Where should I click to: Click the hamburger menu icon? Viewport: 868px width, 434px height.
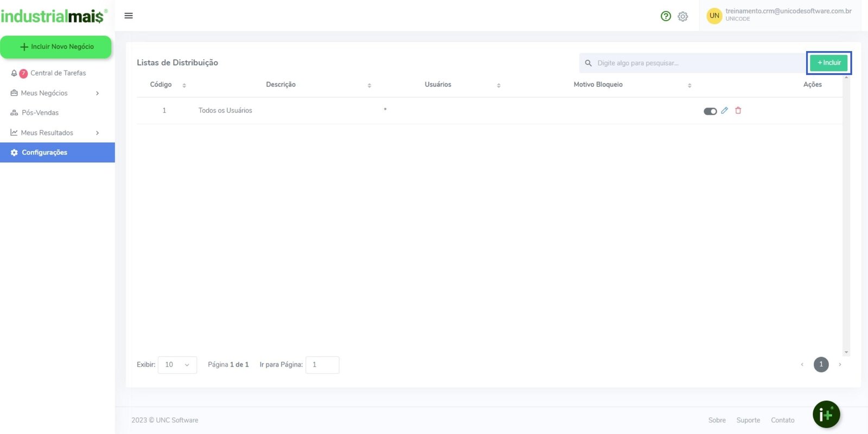129,16
